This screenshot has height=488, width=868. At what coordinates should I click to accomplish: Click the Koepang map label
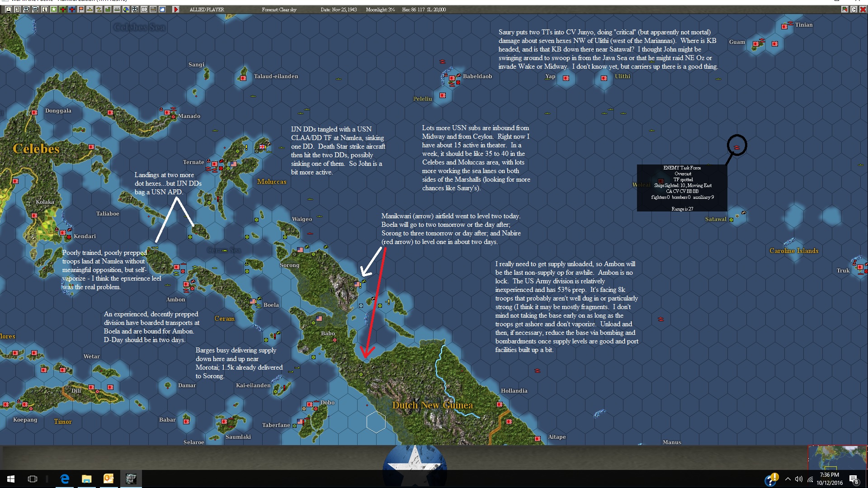point(25,420)
